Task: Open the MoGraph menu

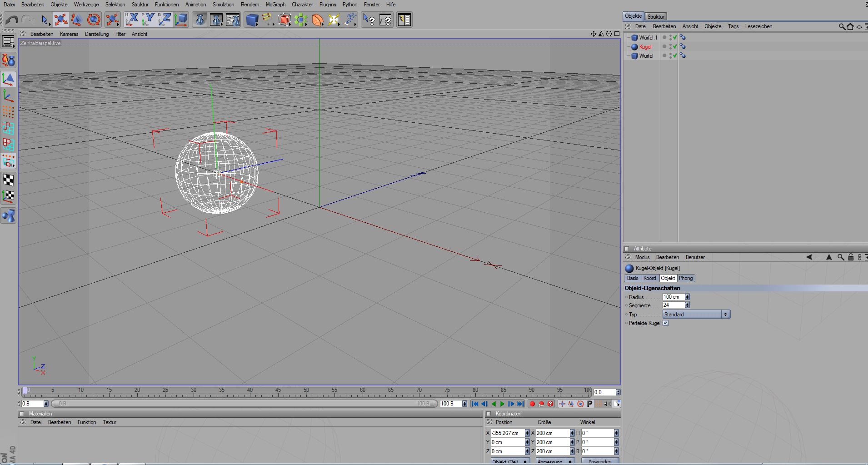Action: (275, 5)
